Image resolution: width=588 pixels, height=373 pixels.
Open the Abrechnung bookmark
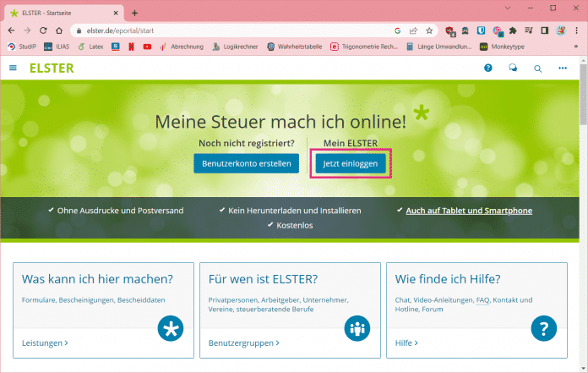182,47
